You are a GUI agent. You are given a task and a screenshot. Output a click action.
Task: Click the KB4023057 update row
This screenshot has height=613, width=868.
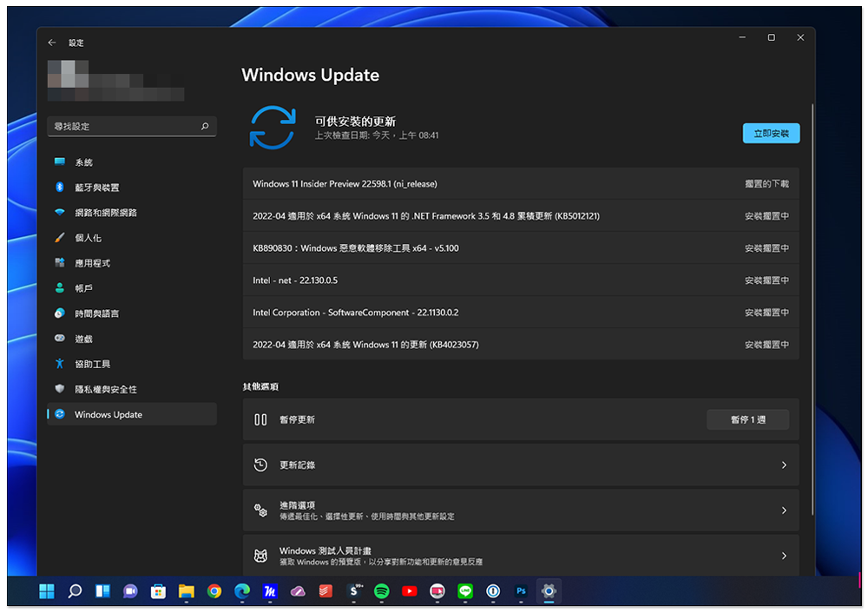point(521,345)
